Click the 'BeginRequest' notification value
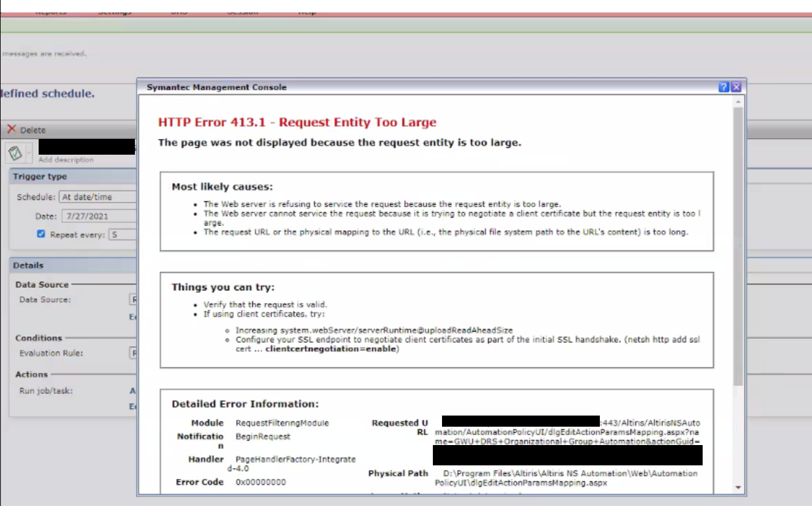 (263, 437)
